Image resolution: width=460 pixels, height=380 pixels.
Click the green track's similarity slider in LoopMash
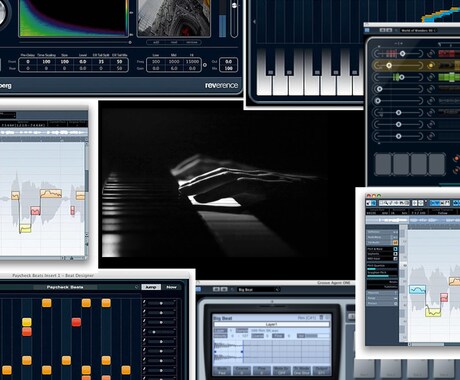tap(398, 77)
